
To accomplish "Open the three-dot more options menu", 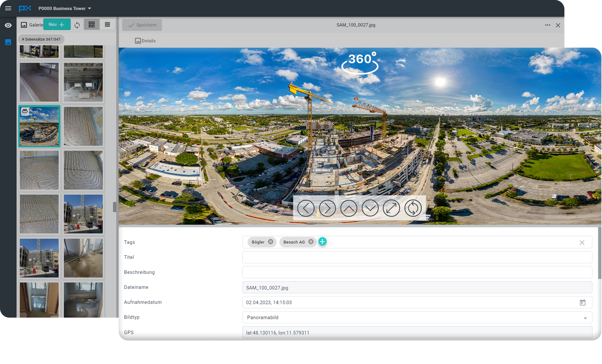I will click(547, 25).
